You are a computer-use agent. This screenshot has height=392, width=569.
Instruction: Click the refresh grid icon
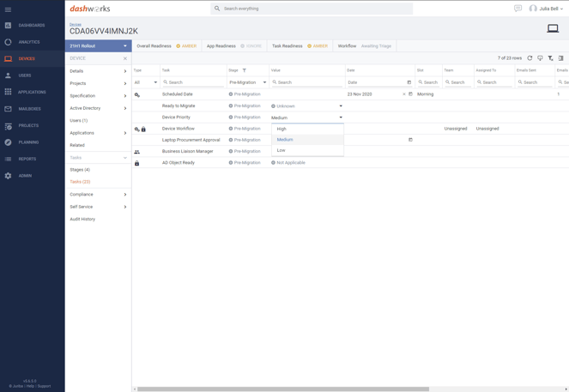coord(530,58)
